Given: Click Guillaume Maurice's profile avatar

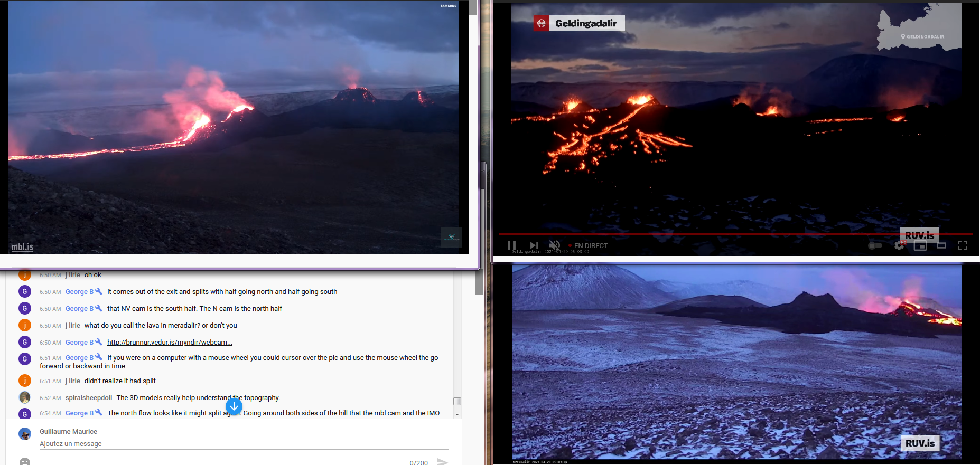Looking at the screenshot, I should pyautogui.click(x=25, y=434).
